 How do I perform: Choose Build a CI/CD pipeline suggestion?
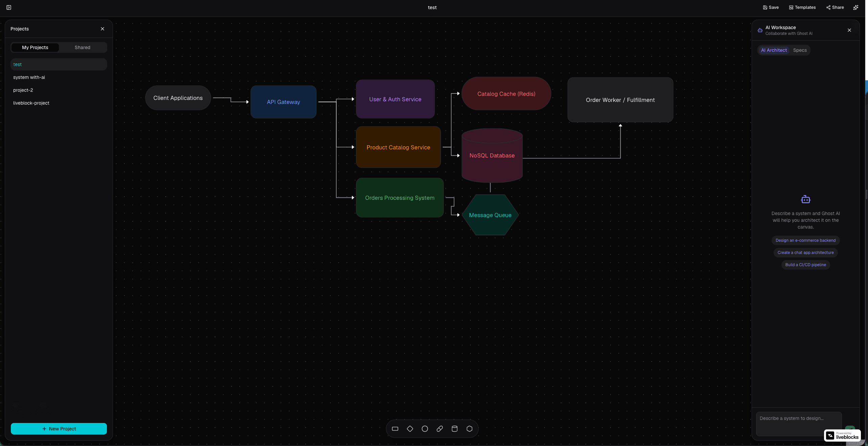click(x=805, y=265)
